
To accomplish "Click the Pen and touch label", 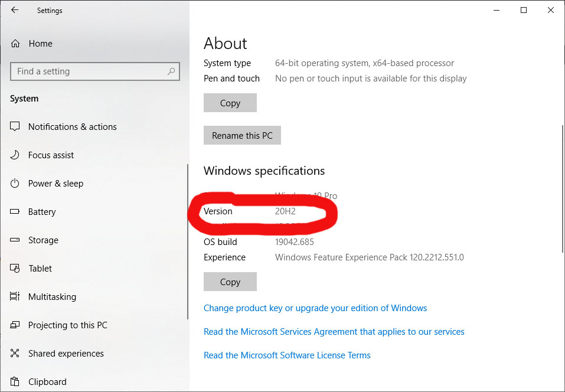I will click(231, 79).
